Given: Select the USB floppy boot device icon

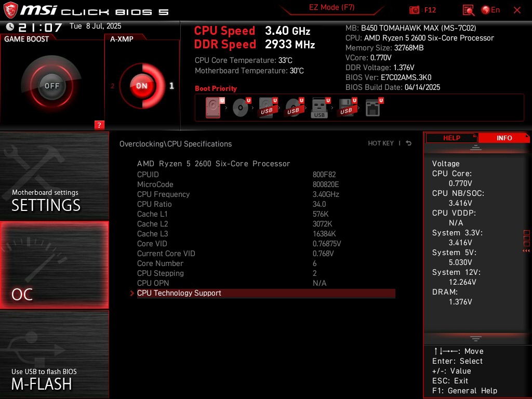Looking at the screenshot, I should coord(347,108).
